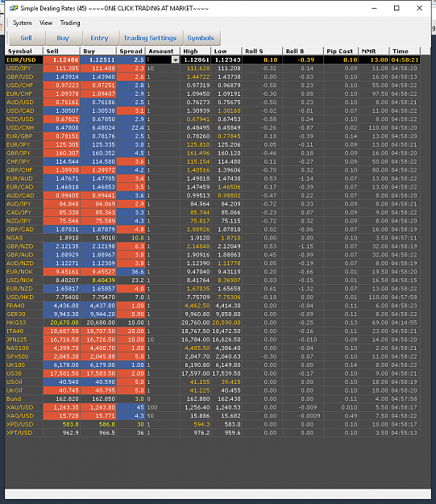Select the EUR/AUD symbol
The image size is (436, 504).
pos(19,178)
